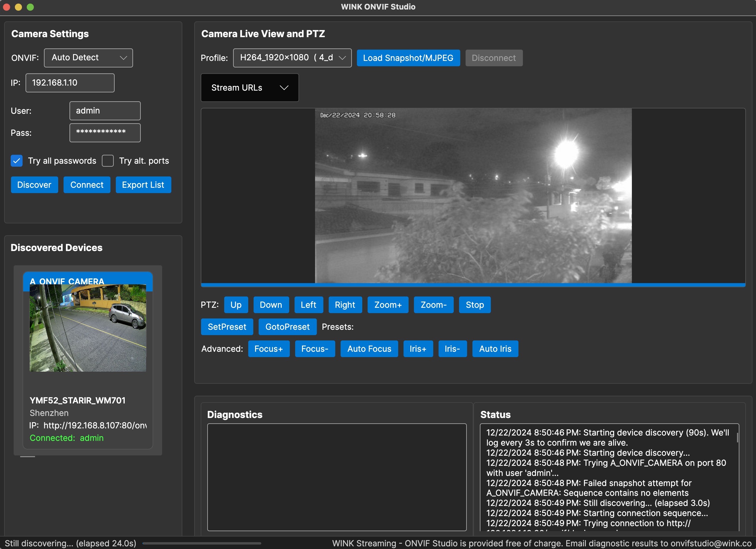Screen dimensions: 756x549
Task: Click Export List option
Action: coord(143,184)
